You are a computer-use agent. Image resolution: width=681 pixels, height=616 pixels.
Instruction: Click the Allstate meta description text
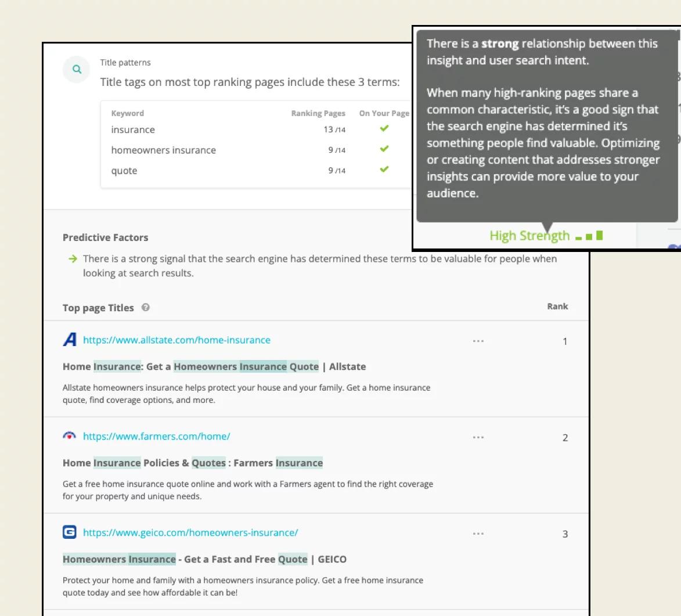coord(246,394)
